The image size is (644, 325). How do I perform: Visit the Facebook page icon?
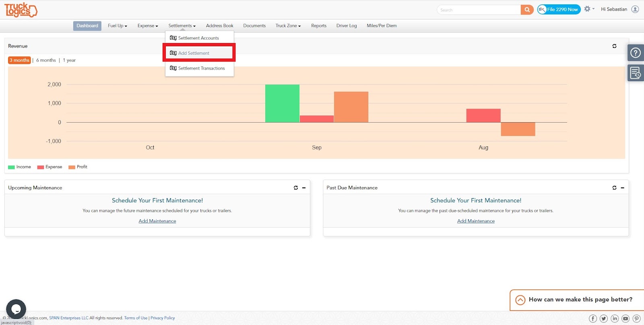(x=593, y=319)
